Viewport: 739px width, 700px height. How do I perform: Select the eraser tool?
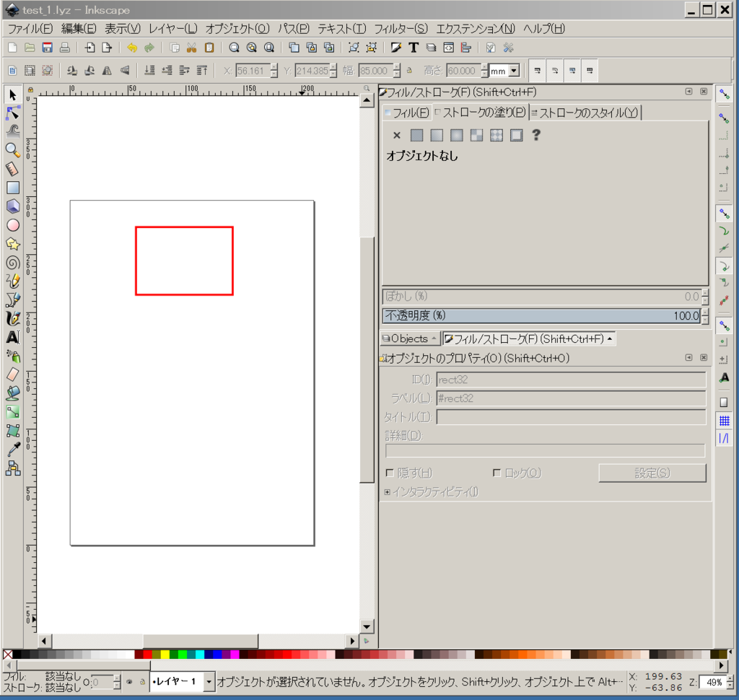click(x=13, y=375)
